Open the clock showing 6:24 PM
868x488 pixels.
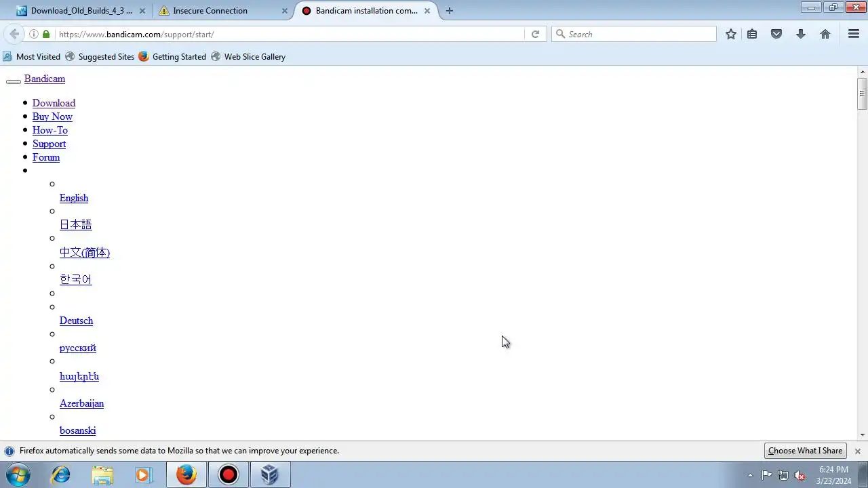(833, 474)
